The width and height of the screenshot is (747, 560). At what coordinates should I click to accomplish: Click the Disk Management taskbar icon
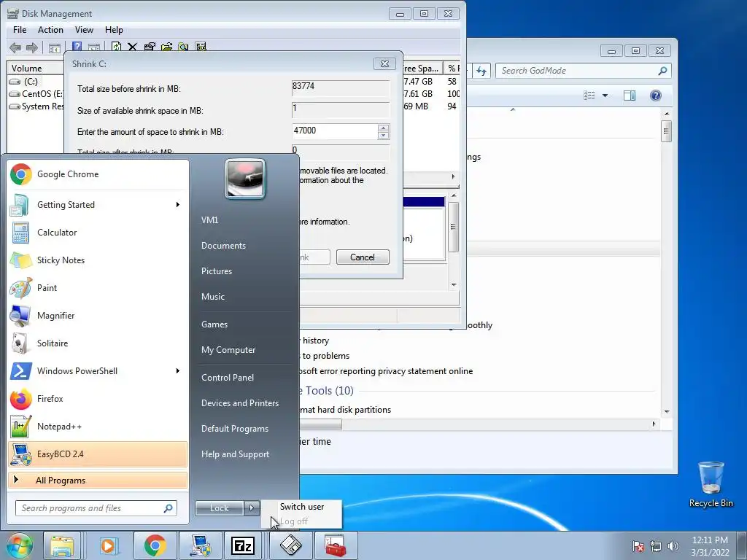tap(290, 545)
